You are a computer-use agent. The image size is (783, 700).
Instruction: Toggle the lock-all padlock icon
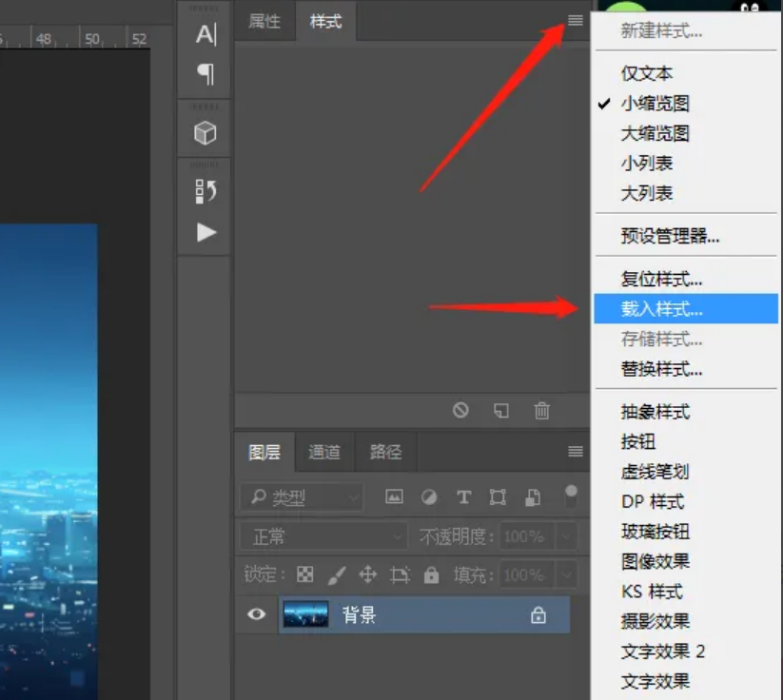tap(432, 574)
